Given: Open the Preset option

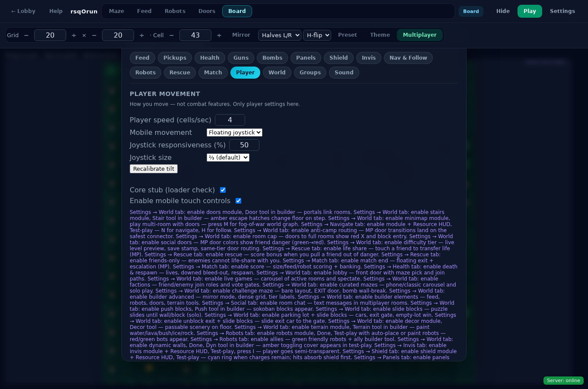Looking at the screenshot, I should pos(348,35).
